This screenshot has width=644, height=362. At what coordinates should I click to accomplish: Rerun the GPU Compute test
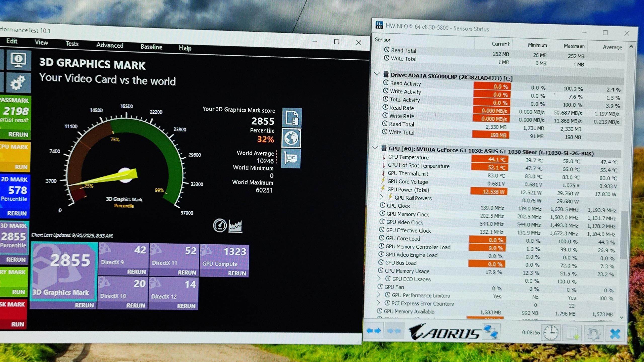[x=237, y=273]
